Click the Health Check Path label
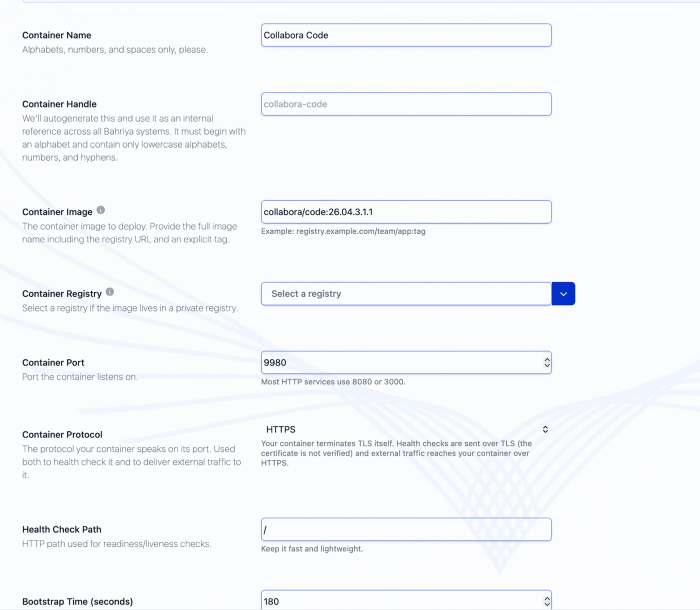700x610 pixels. point(61,529)
